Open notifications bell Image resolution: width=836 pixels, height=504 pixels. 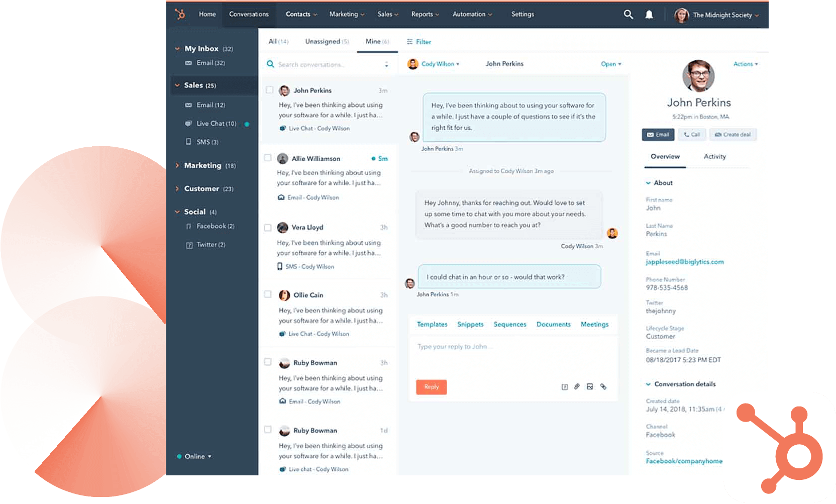pos(649,15)
